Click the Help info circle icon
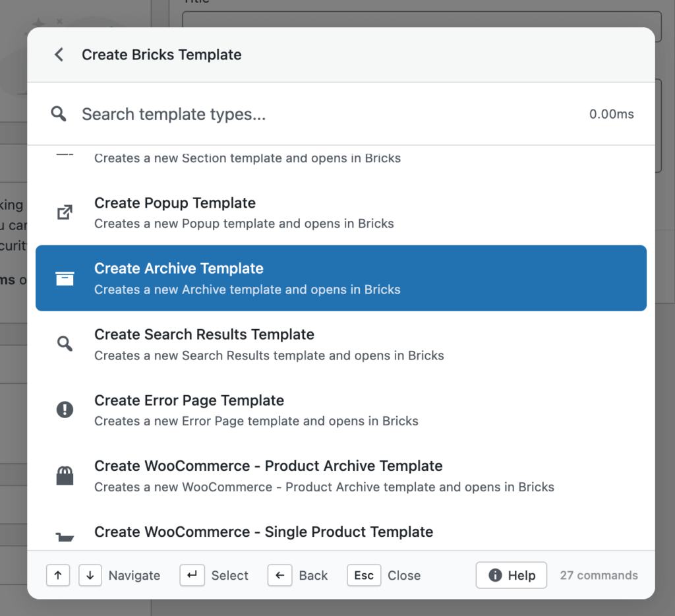675x616 pixels. [x=495, y=575]
